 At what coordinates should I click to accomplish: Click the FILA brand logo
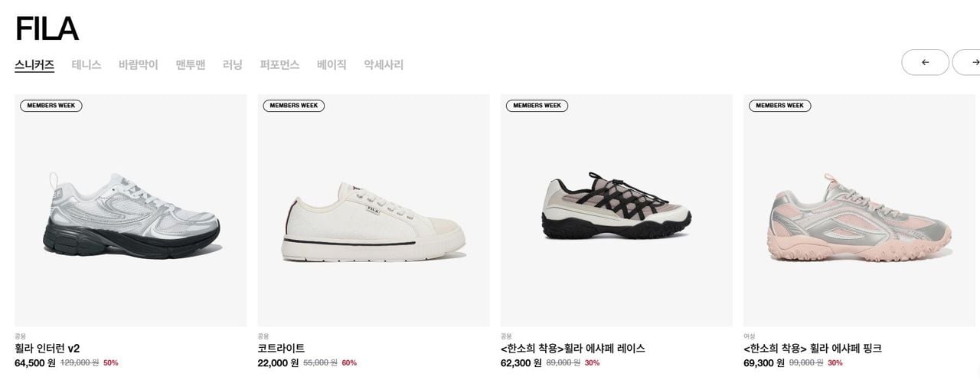click(x=47, y=29)
